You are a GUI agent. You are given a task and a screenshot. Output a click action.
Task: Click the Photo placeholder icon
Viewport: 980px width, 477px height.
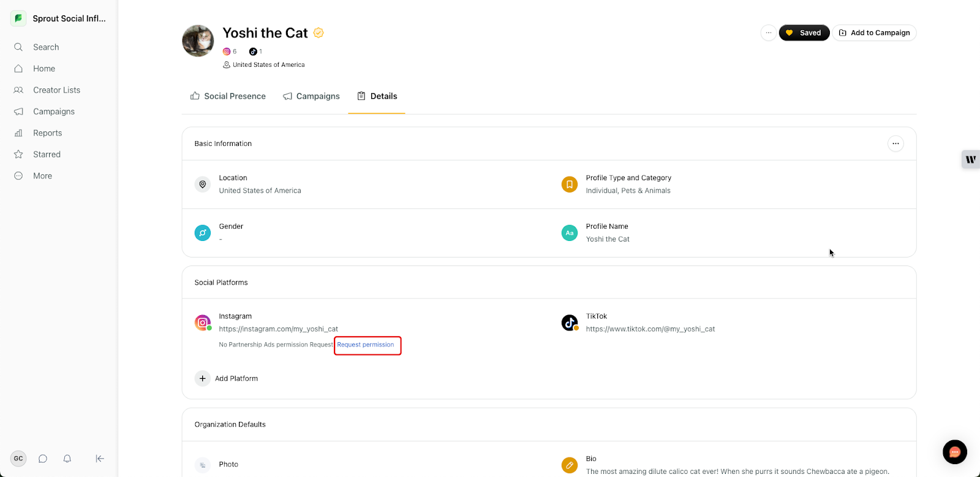(x=203, y=465)
